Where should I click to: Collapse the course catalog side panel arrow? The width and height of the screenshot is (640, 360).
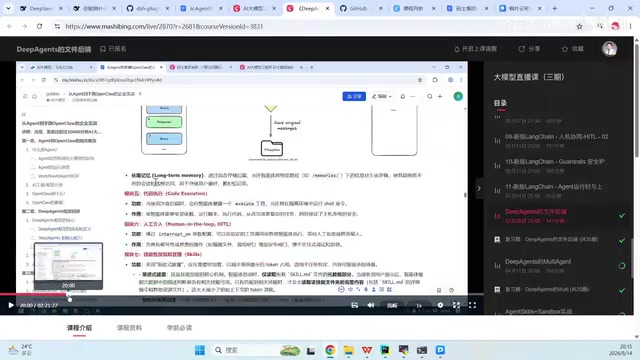[479, 188]
